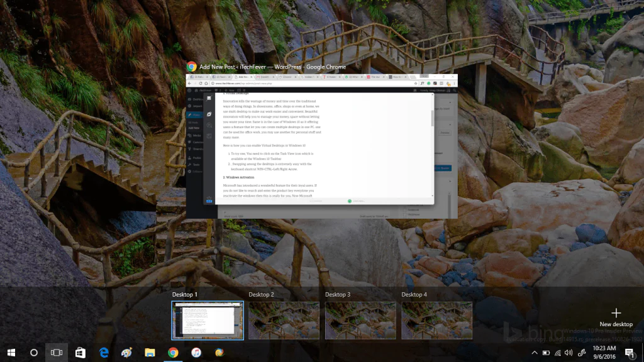
Task: Open File Explorer from taskbar
Action: [150, 353]
